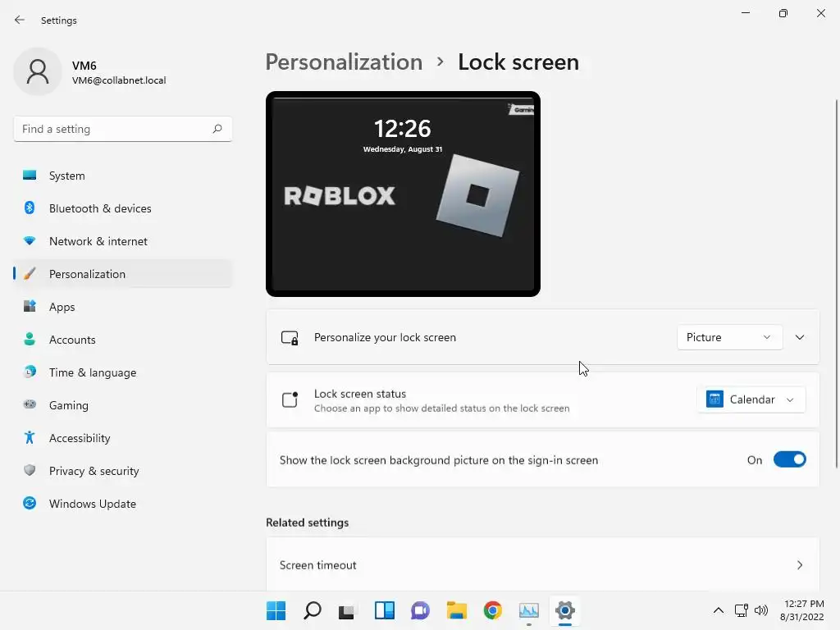Launch Teams Chat from taskbar

pyautogui.click(x=421, y=610)
